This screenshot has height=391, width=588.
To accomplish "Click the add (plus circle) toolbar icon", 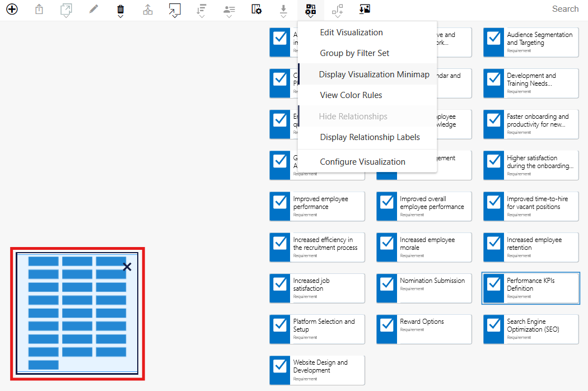I will point(12,9).
